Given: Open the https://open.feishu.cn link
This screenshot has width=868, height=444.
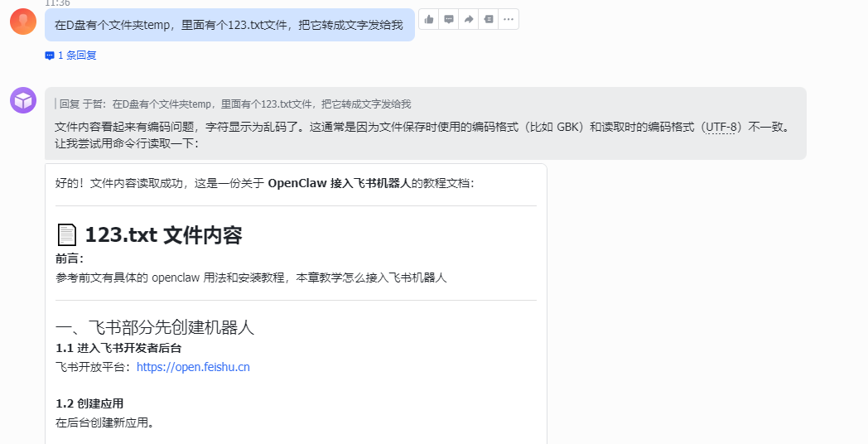Looking at the screenshot, I should click(x=193, y=367).
